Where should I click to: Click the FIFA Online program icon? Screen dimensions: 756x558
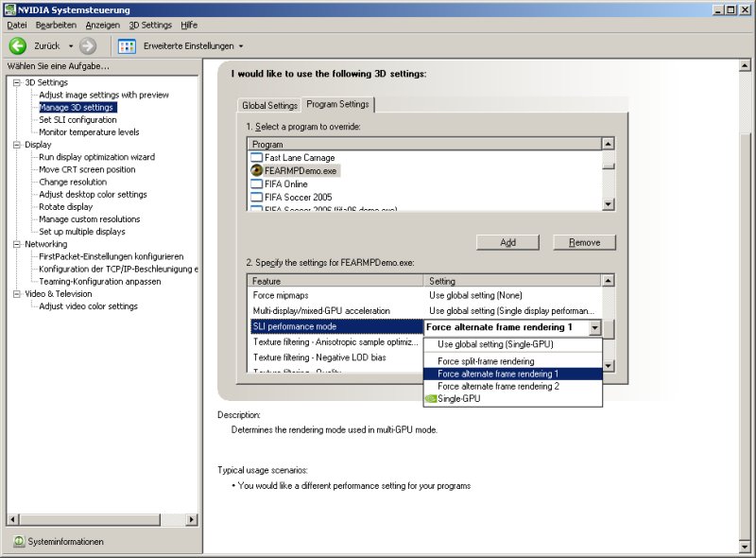(x=257, y=183)
